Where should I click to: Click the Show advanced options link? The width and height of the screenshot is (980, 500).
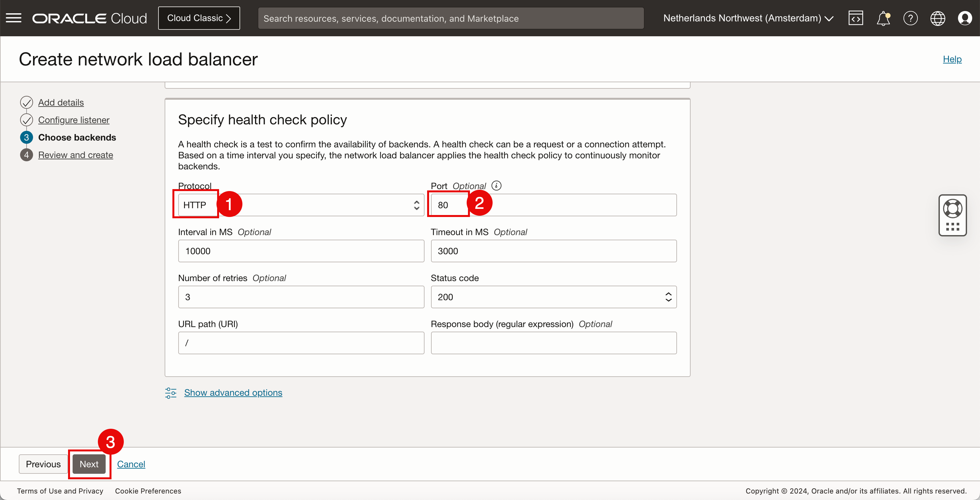233,392
